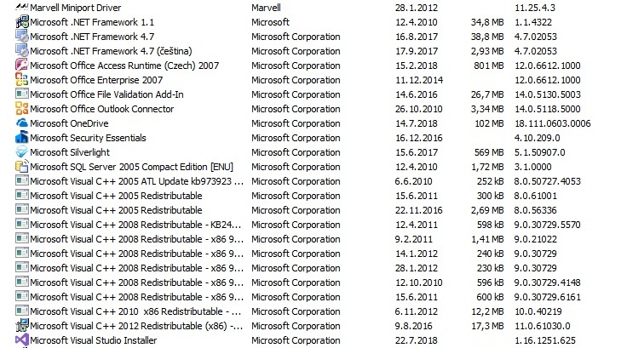Click the Office Outlook Connector icon
644x348 pixels.
22,109
